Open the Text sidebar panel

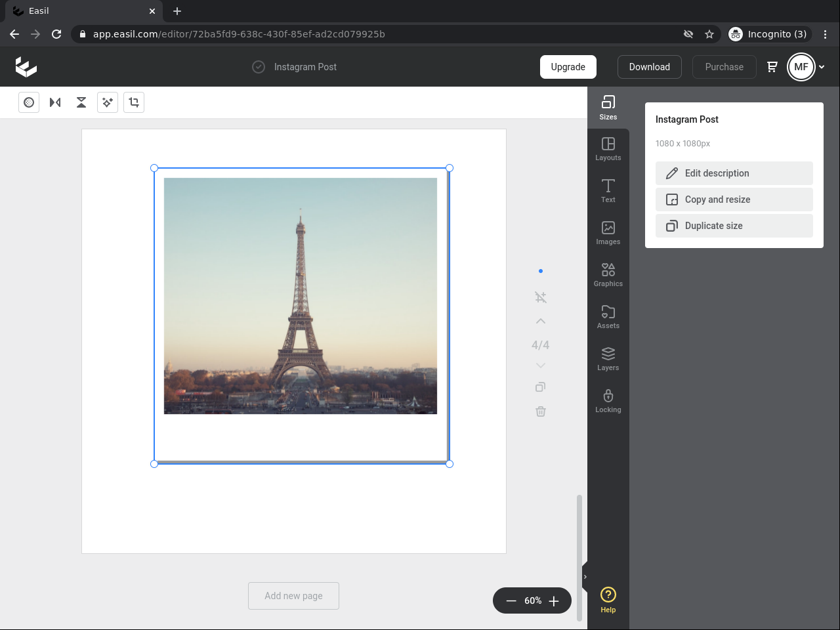pos(608,191)
